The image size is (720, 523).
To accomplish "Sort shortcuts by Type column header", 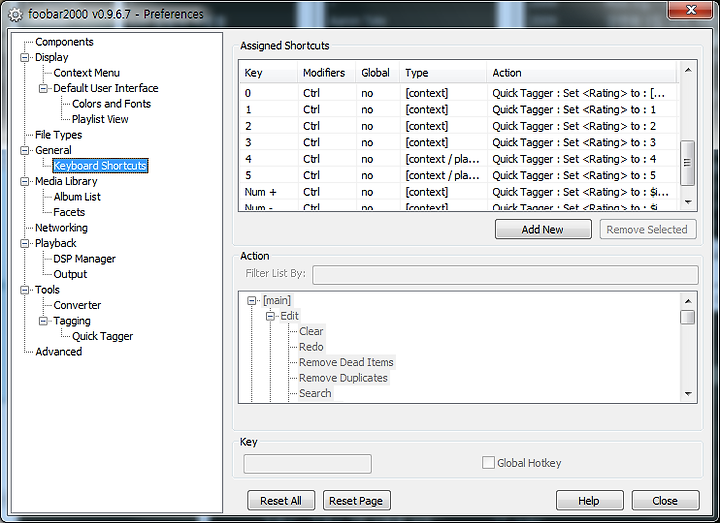I will tap(443, 73).
